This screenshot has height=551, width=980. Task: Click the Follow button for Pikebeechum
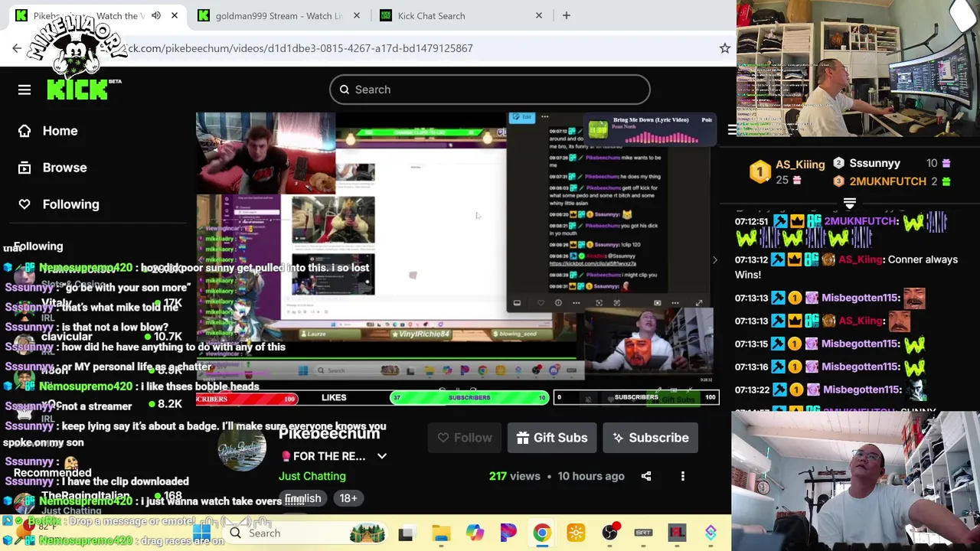click(x=465, y=438)
